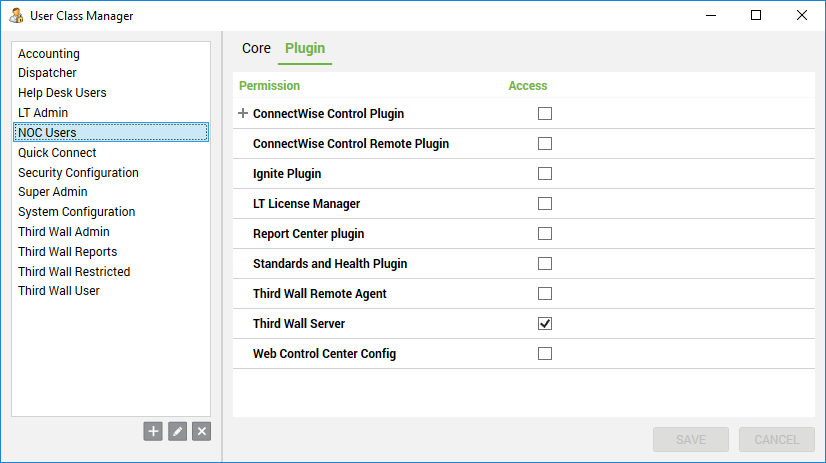Expand the ConnectWise Control Plugin row
Viewport: 826px width, 463px height.
coord(242,113)
